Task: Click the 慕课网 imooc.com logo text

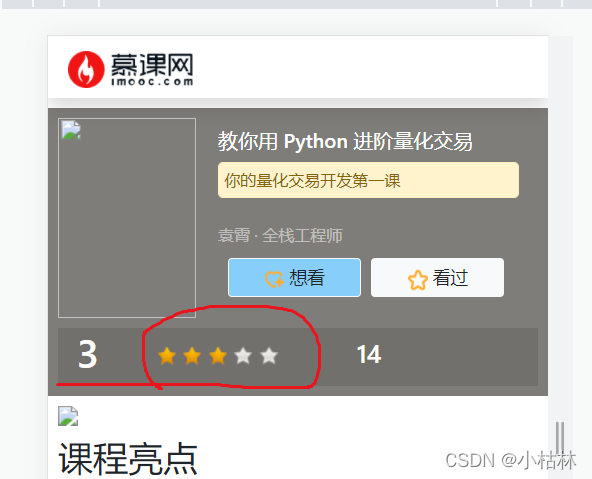Action: pos(152,69)
